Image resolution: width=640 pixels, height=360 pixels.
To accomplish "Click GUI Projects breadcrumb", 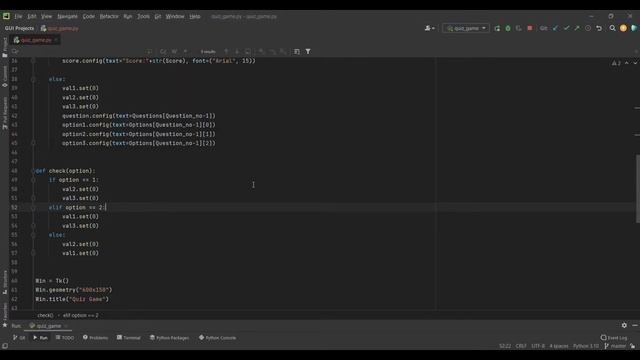I will [19, 29].
